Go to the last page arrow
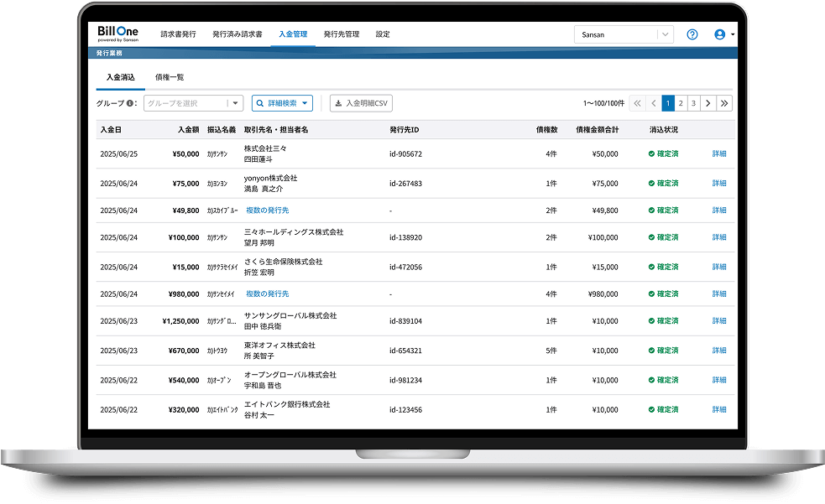The image size is (825, 504). 725,103
